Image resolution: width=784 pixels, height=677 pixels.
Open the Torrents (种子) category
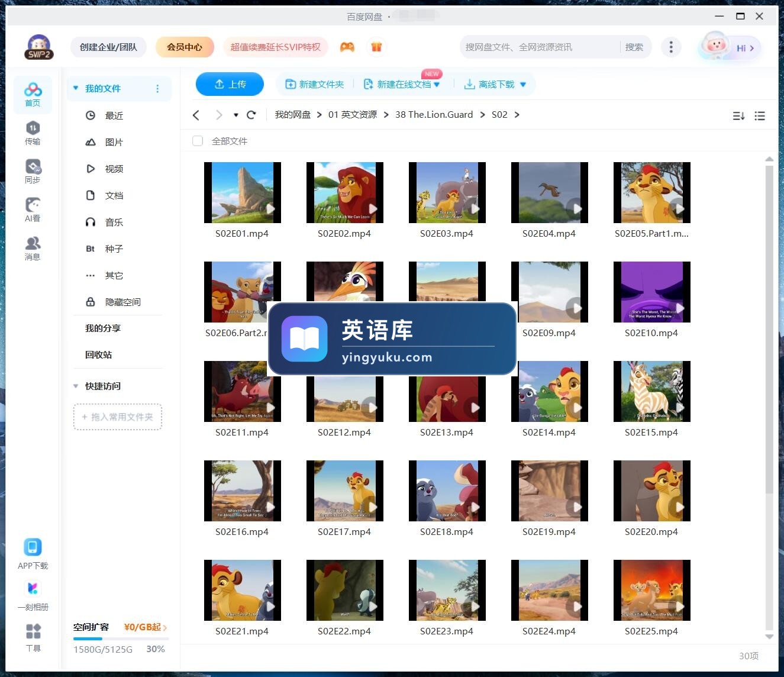point(114,249)
